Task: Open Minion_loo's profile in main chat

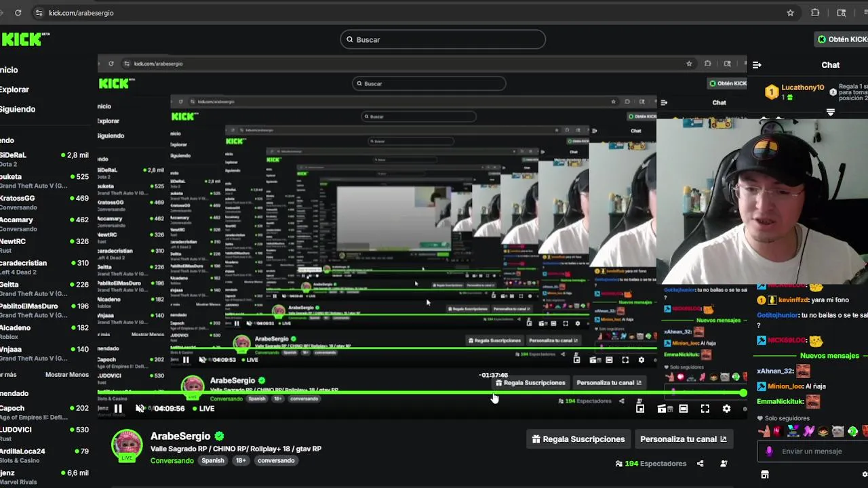Action: click(785, 386)
